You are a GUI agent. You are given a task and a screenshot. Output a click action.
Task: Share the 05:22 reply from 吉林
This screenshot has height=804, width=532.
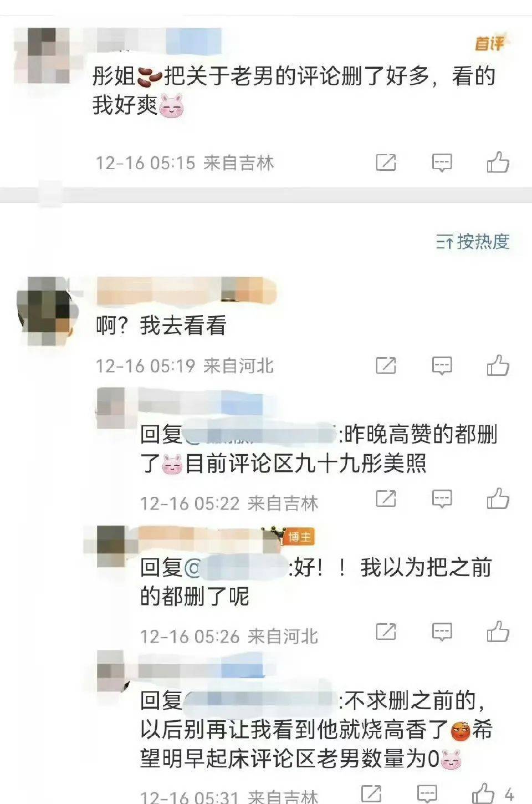click(x=386, y=498)
